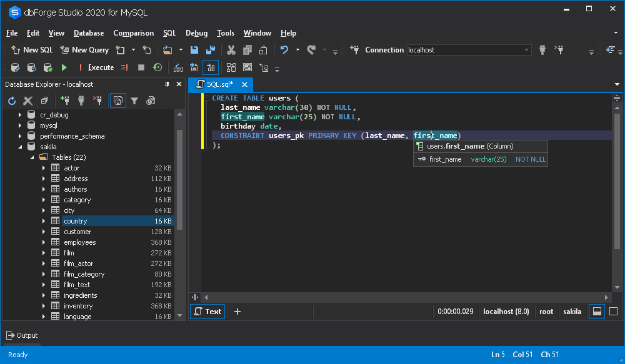Click the New Connection plug icon
This screenshot has width=625, height=364.
click(64, 101)
